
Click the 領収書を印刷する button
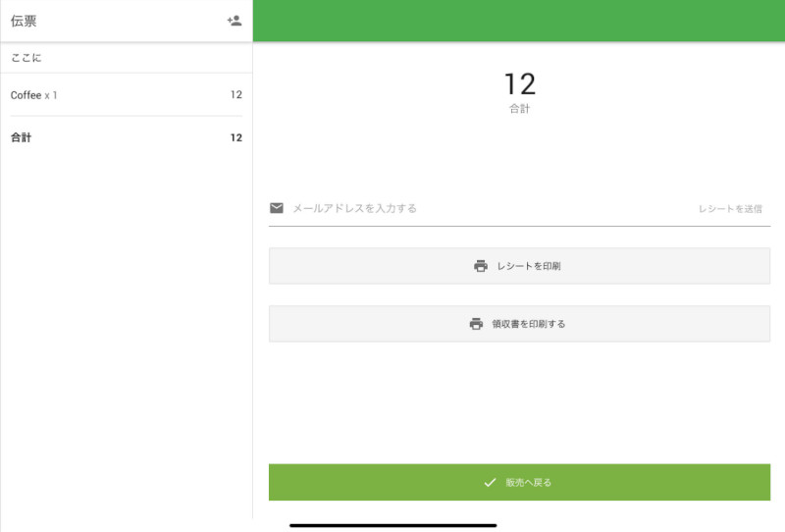(519, 324)
